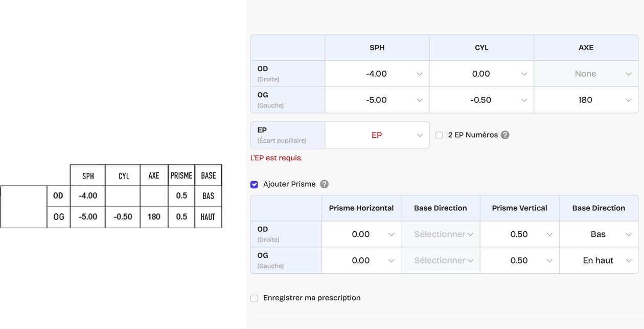Expand the OG CYL dropdown showing -0.50
The image size is (644, 329).
click(481, 100)
